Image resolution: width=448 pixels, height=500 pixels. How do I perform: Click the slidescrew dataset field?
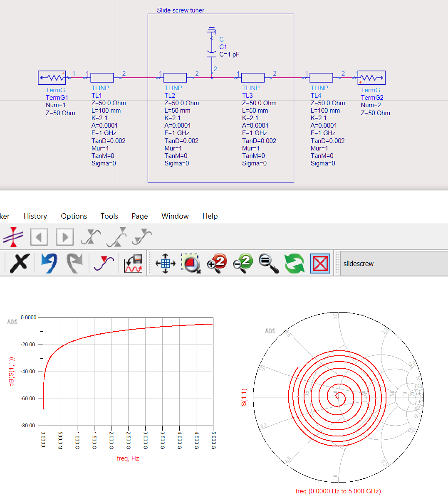(x=394, y=264)
